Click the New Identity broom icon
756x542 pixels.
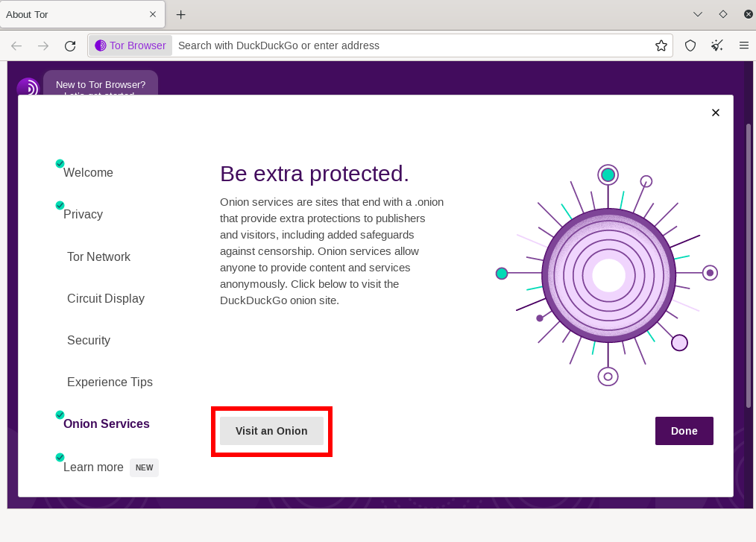coord(717,45)
